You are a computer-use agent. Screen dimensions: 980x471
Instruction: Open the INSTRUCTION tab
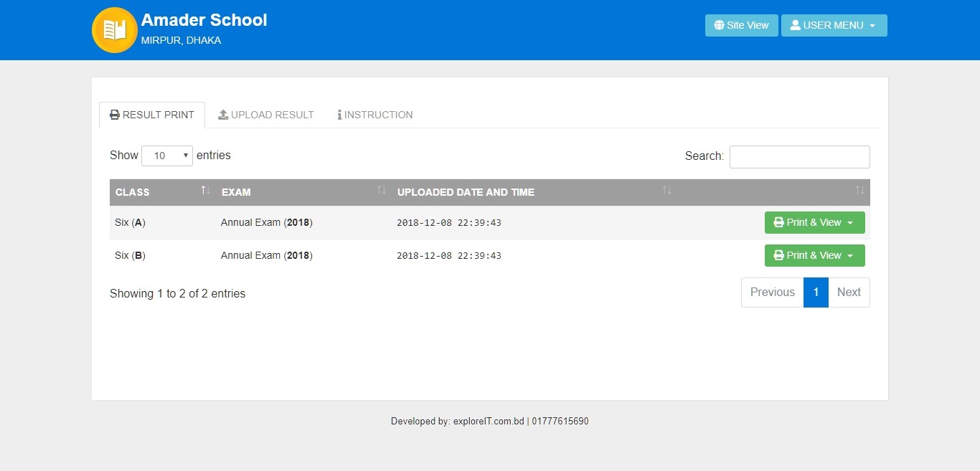click(x=375, y=115)
